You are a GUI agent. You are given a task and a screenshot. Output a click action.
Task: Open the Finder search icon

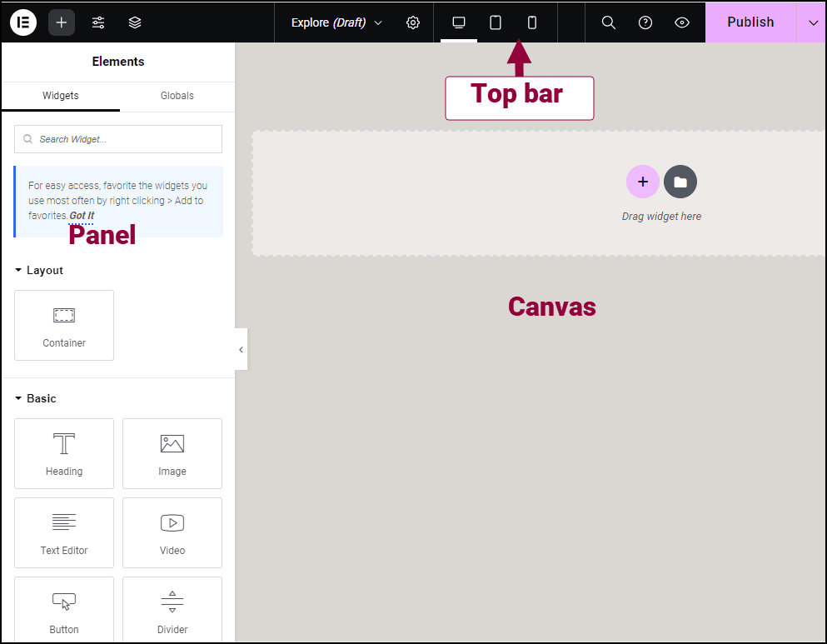click(609, 22)
